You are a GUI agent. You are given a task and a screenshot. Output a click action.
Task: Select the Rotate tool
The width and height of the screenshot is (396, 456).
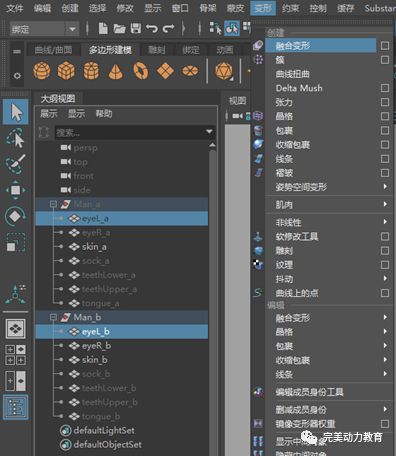click(15, 216)
